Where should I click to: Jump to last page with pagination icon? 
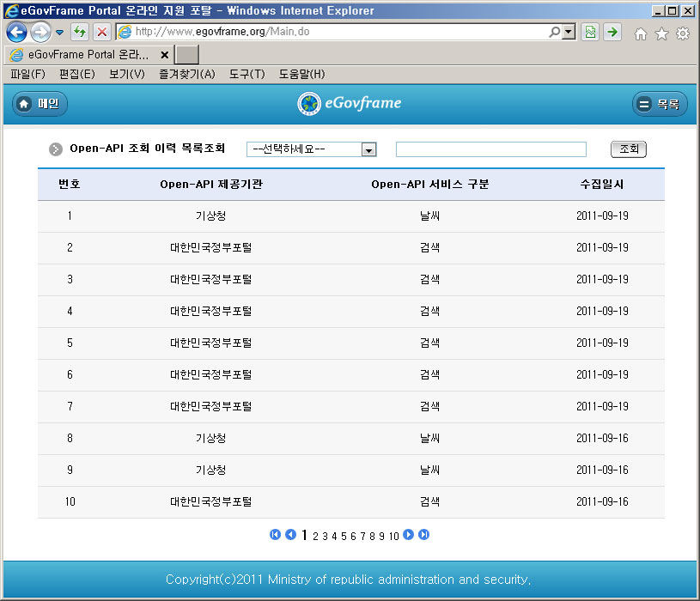[x=423, y=535]
